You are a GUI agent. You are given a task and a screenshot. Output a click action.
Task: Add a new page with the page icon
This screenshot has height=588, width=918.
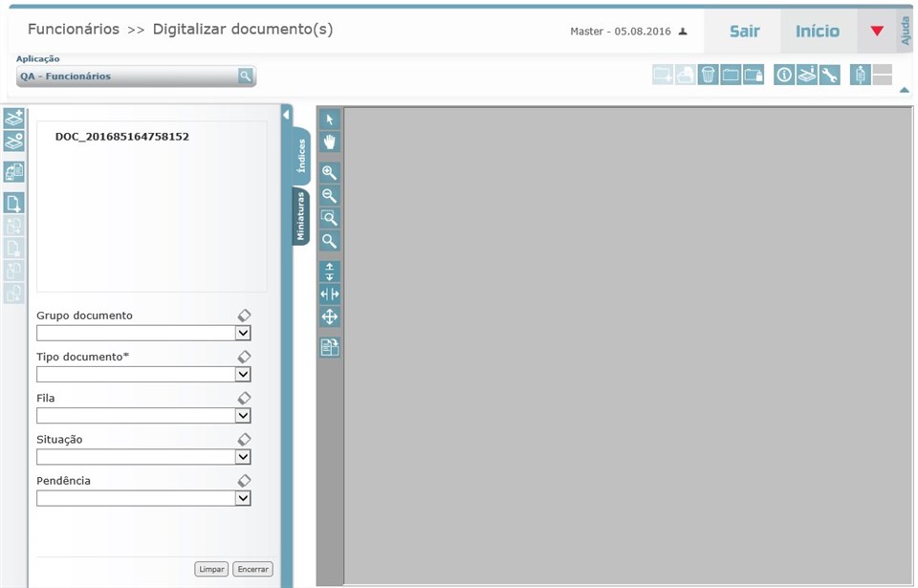tap(14, 203)
